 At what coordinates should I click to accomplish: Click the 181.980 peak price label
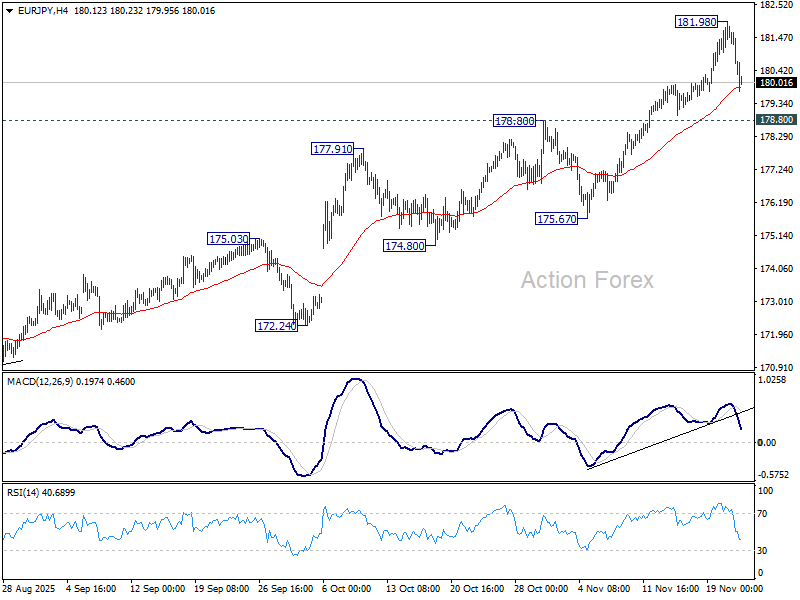pos(695,22)
